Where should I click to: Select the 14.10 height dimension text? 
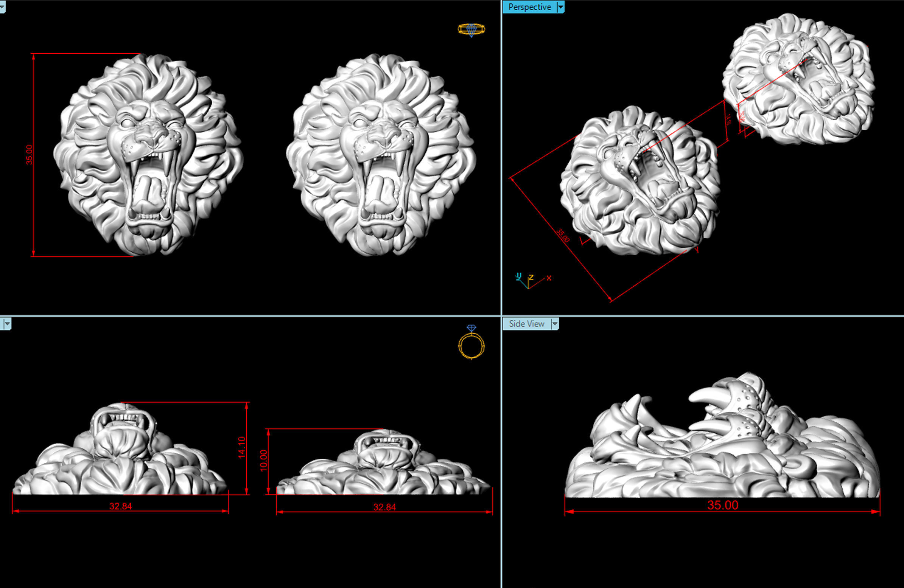click(241, 448)
